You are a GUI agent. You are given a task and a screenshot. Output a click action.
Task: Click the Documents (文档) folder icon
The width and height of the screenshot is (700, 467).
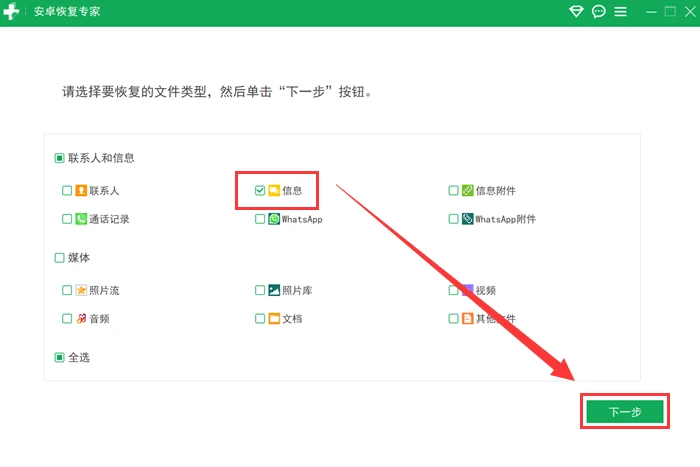[274, 318]
